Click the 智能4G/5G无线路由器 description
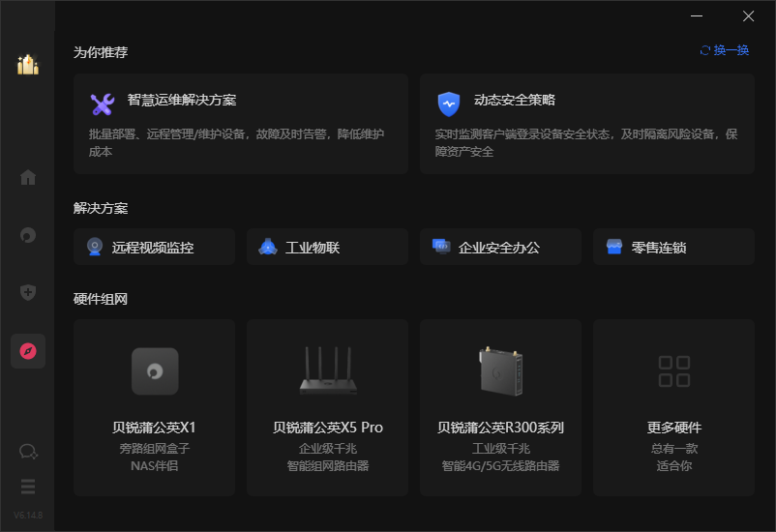This screenshot has width=776, height=532. click(501, 465)
